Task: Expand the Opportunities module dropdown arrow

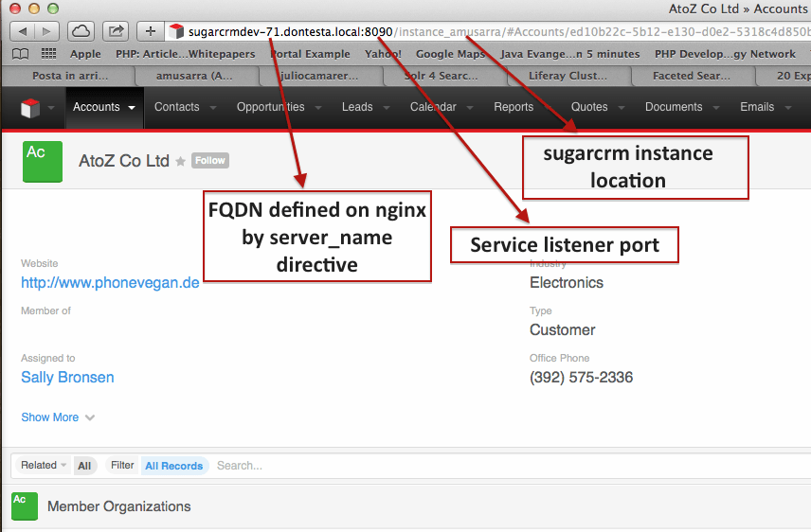Action: coord(318,108)
